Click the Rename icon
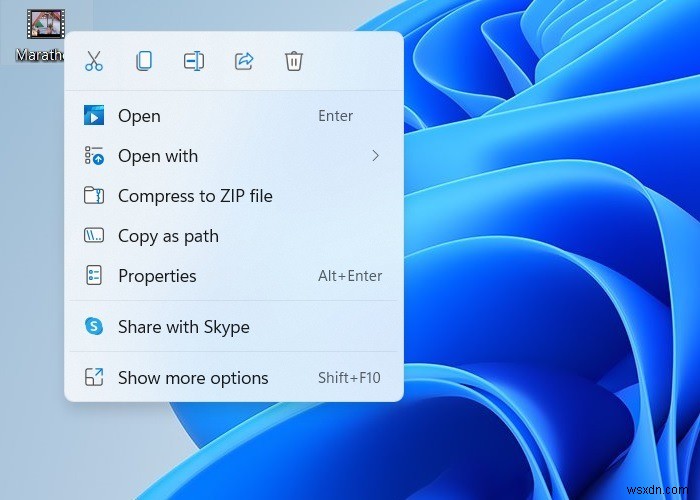This screenshot has height=500, width=700. point(194,61)
